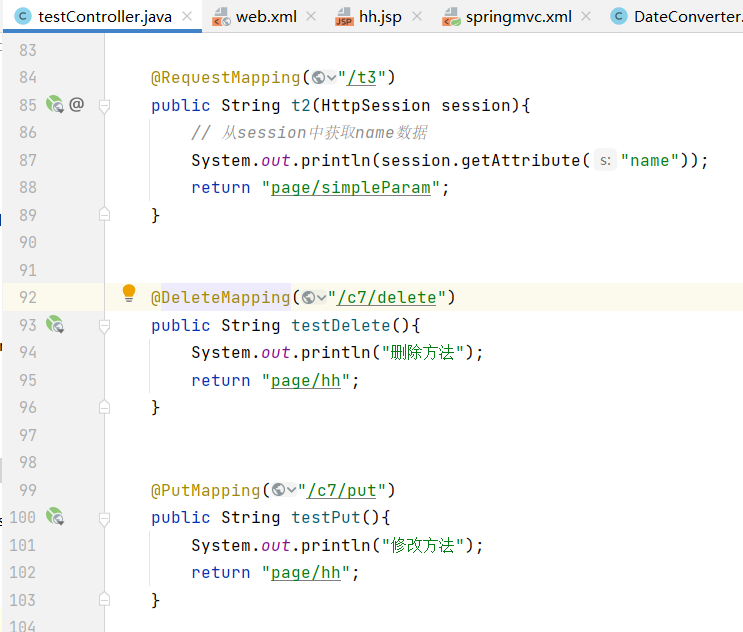Follow the "page/simpleParam" view link

(351, 188)
